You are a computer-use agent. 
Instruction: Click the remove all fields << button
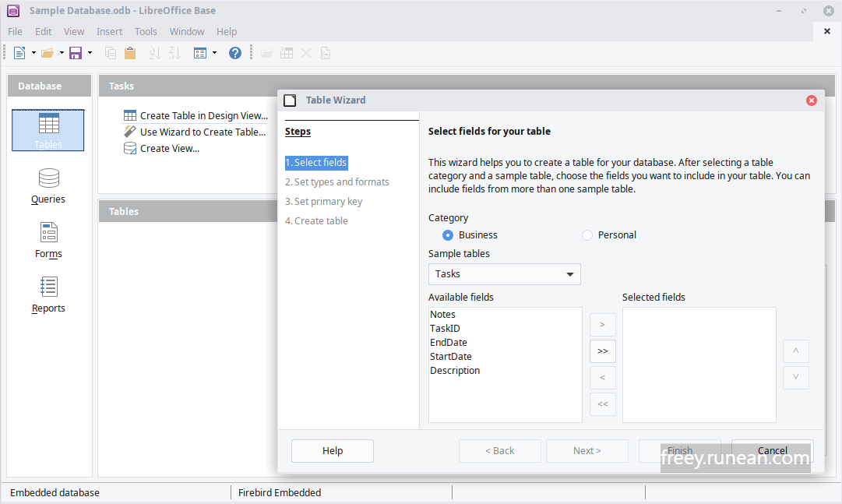pos(603,404)
